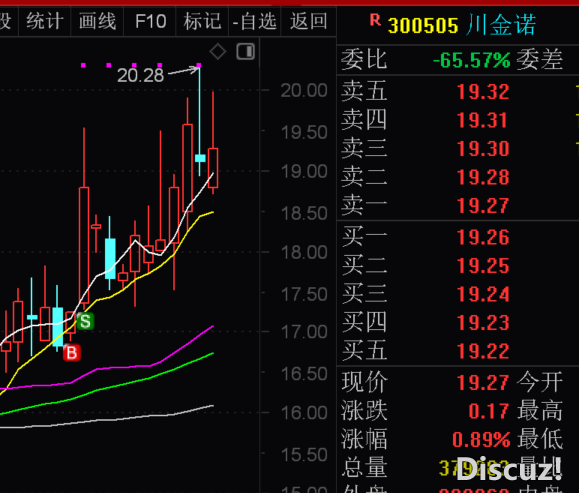Click the 委比 -65.57% value
Viewport: 579px width, 493px height.
pos(472,60)
